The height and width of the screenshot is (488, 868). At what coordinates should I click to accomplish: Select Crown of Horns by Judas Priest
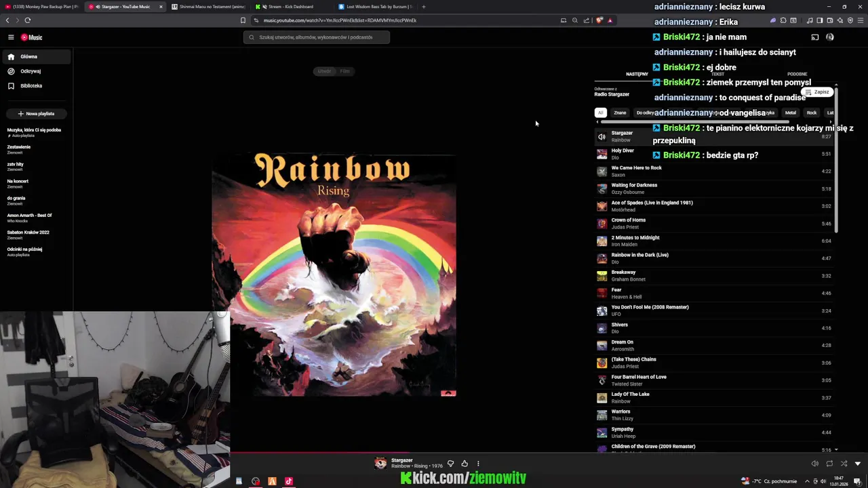tap(713, 224)
